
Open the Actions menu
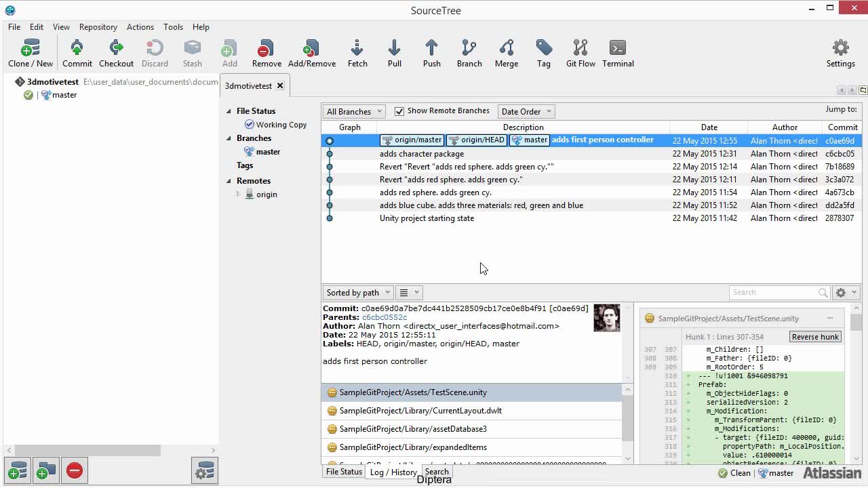click(140, 27)
